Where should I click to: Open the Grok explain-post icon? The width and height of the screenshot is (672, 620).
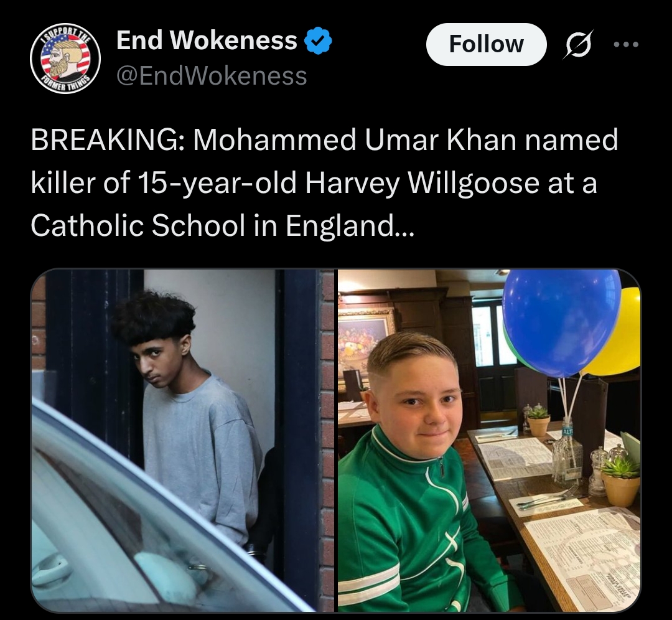tap(579, 44)
